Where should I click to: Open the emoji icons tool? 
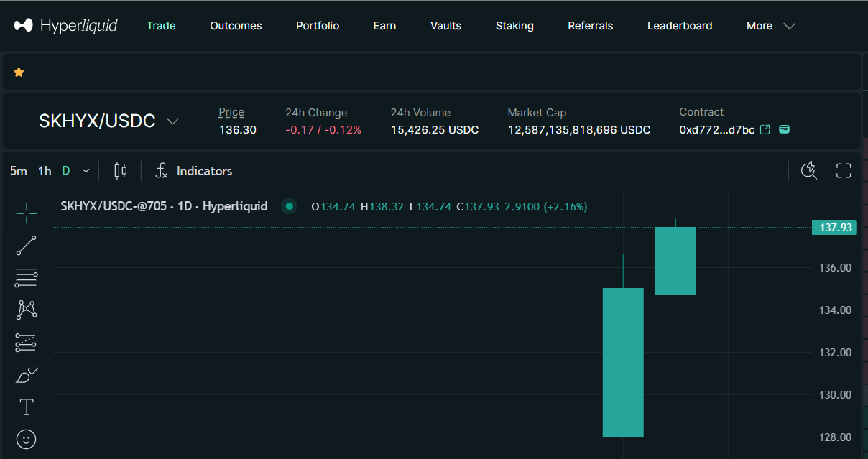pos(27,439)
